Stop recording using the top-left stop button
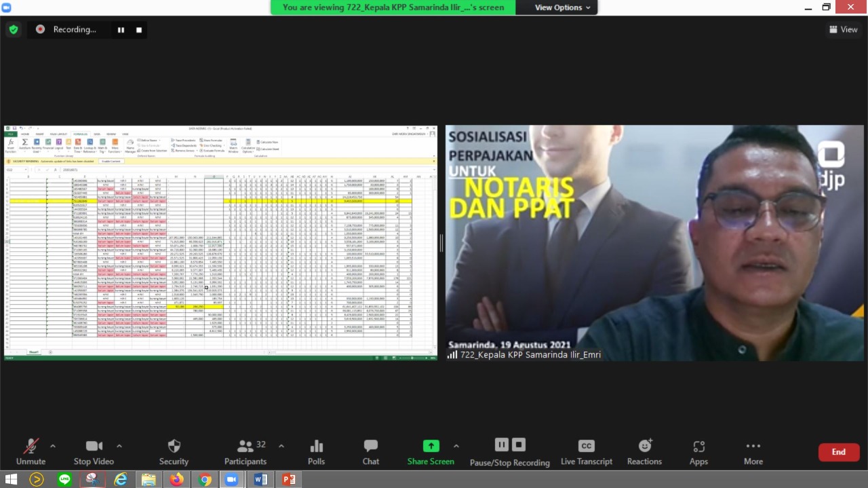 (x=139, y=30)
